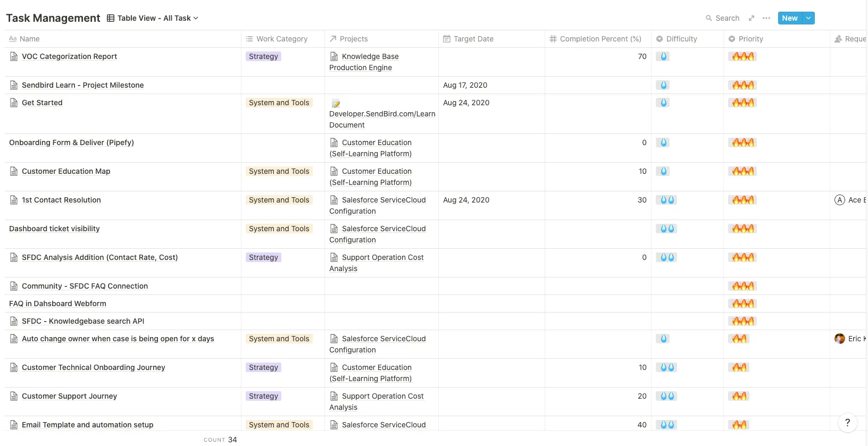Open the Sendbird Learn - Project Milestone task
The width and height of the screenshot is (868, 446).
82,85
